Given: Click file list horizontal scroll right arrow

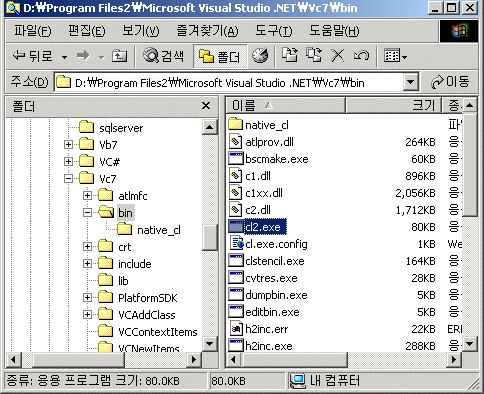Looking at the screenshot, I should [x=454, y=359].
